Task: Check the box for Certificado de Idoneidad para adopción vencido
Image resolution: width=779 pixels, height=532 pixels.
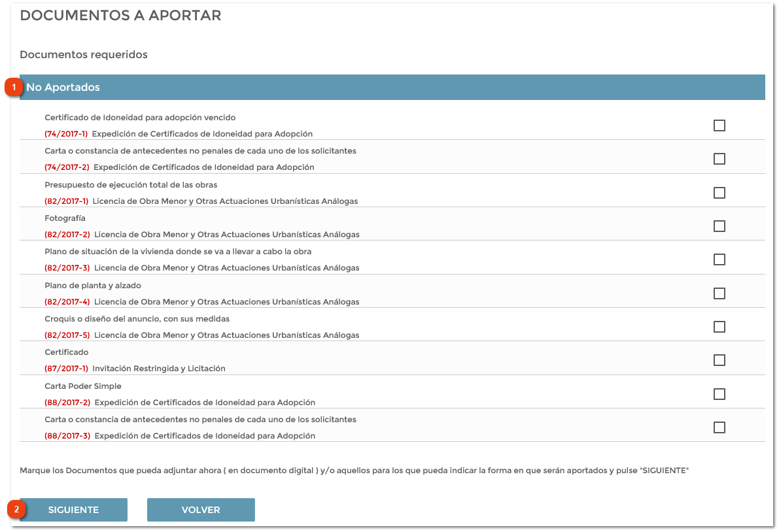Action: (719, 125)
